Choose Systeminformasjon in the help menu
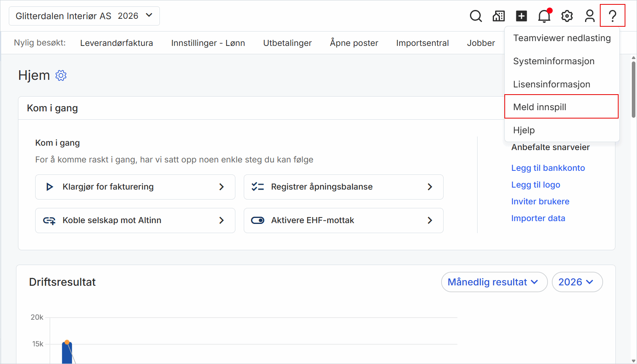The height and width of the screenshot is (364, 637). click(553, 61)
